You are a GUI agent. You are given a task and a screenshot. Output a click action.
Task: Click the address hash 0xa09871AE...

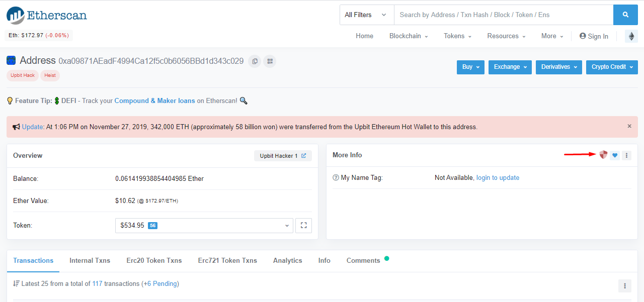[x=151, y=61]
